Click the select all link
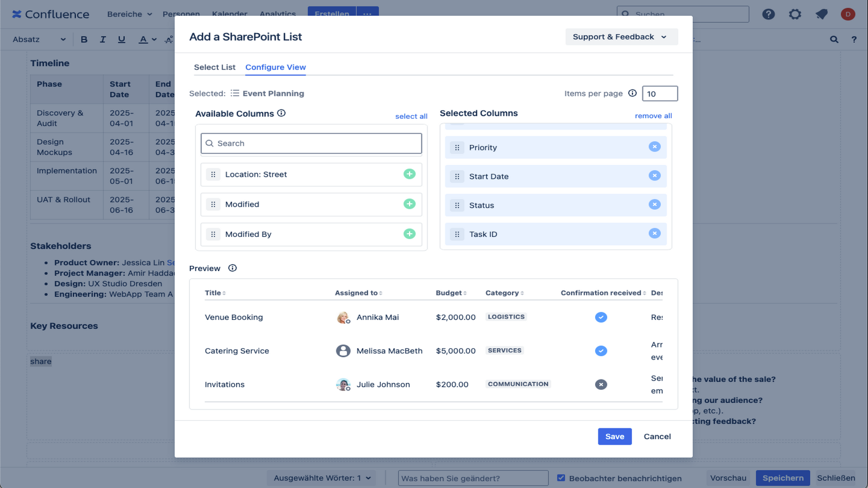The width and height of the screenshot is (868, 488). coord(411,116)
